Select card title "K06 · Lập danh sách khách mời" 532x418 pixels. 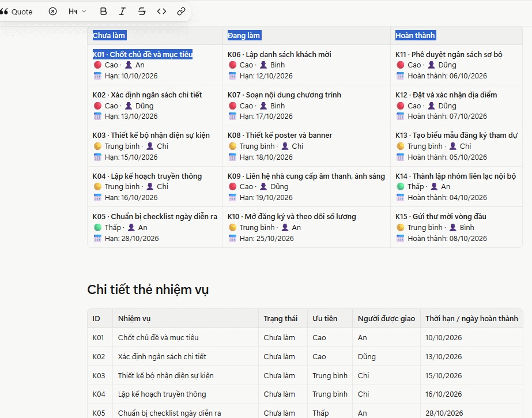click(x=280, y=54)
